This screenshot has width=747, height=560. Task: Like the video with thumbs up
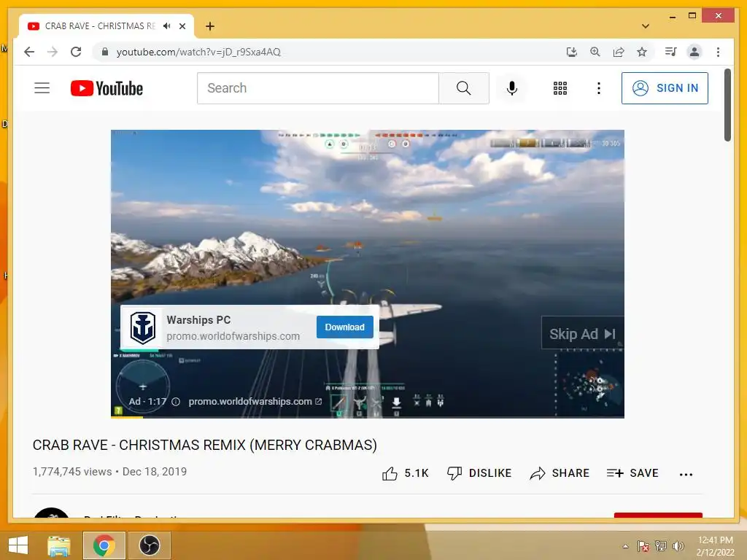[405, 473]
